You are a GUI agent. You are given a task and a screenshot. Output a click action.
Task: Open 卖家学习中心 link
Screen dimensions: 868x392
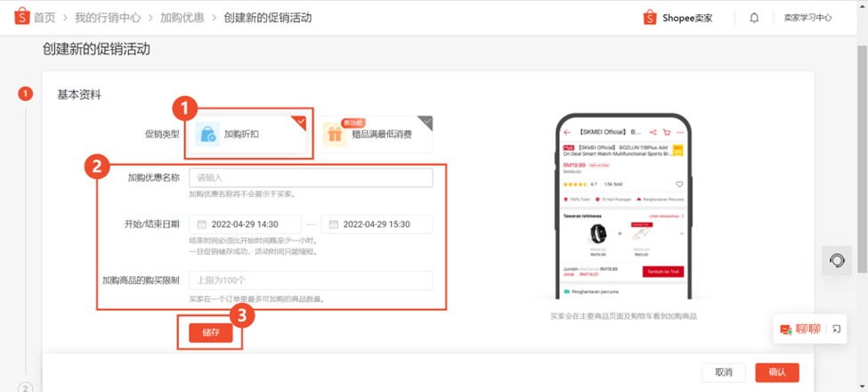[x=807, y=18]
